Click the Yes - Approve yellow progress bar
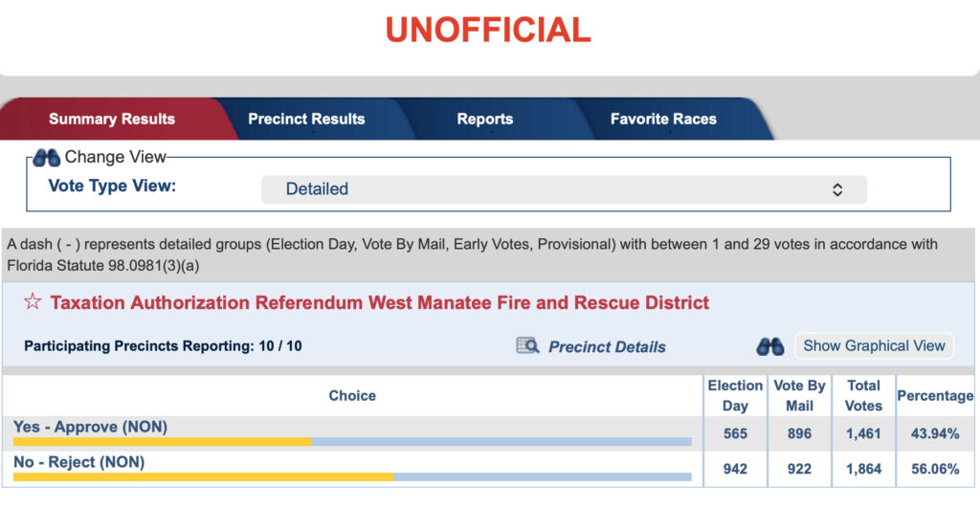The width and height of the screenshot is (980, 531). 163,441
